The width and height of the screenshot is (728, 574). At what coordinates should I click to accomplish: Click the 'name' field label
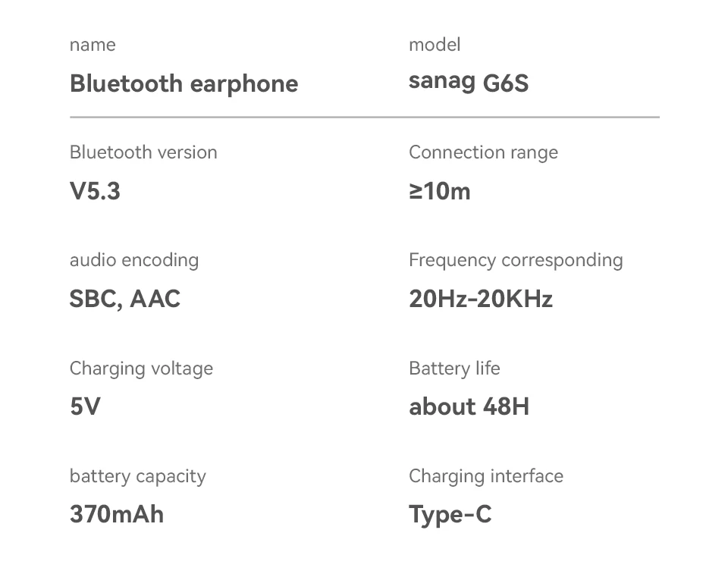[93, 45]
